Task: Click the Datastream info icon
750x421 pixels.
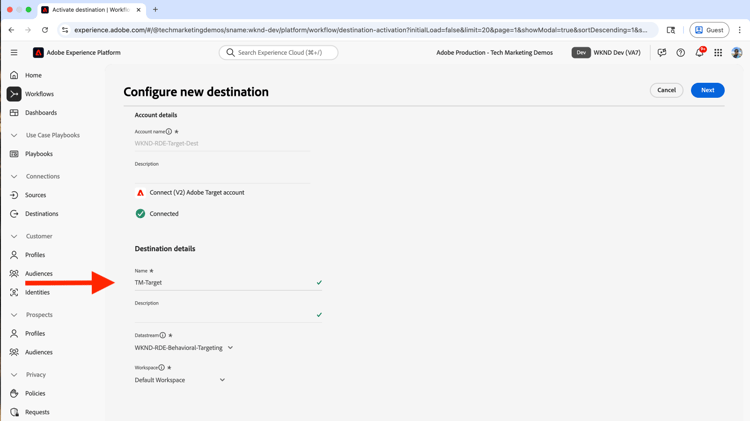Action: [x=163, y=335]
